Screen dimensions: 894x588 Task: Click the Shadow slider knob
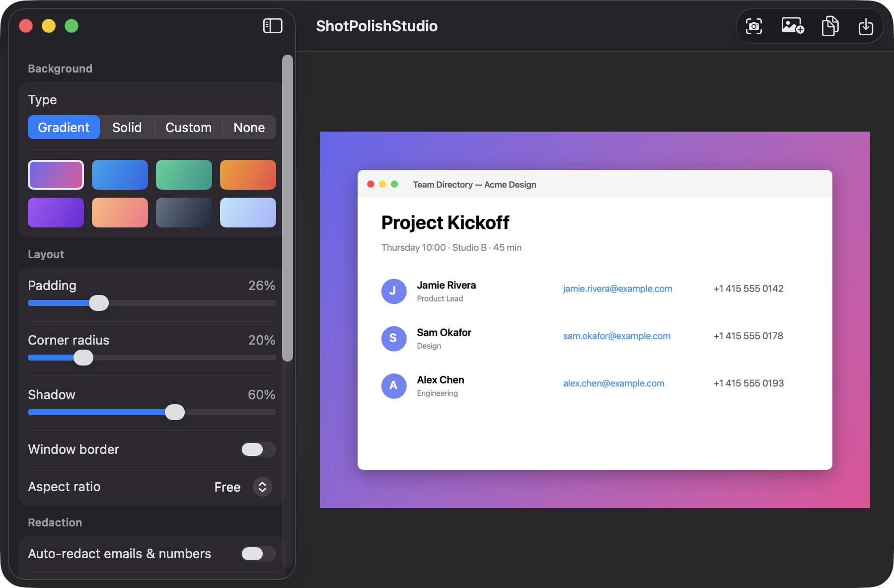point(175,412)
